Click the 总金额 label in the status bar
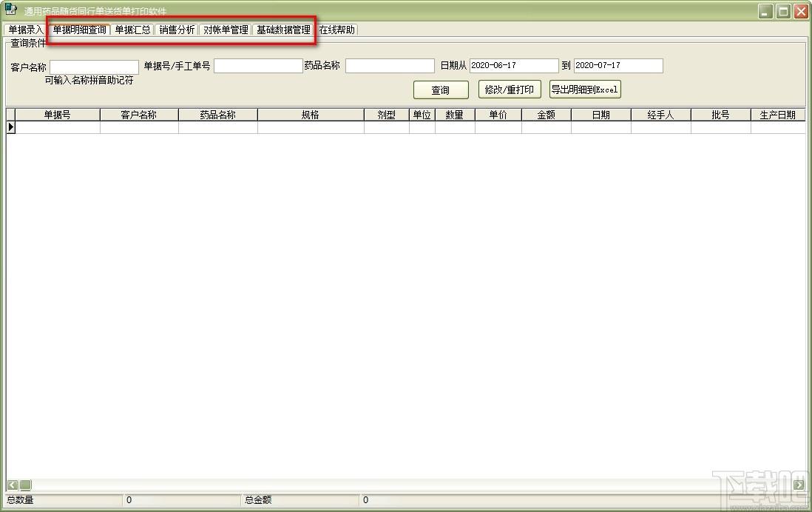The width and height of the screenshot is (812, 512). (x=258, y=500)
